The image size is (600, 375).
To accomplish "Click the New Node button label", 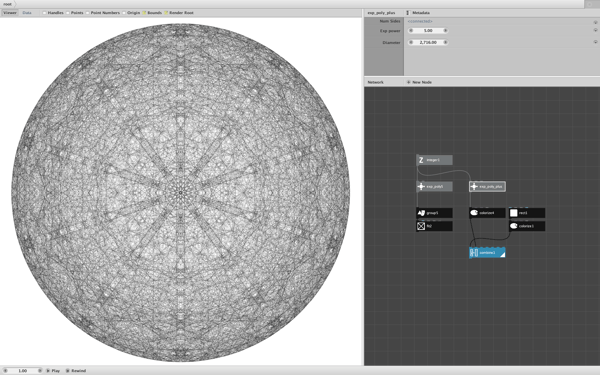I will click(x=422, y=82).
